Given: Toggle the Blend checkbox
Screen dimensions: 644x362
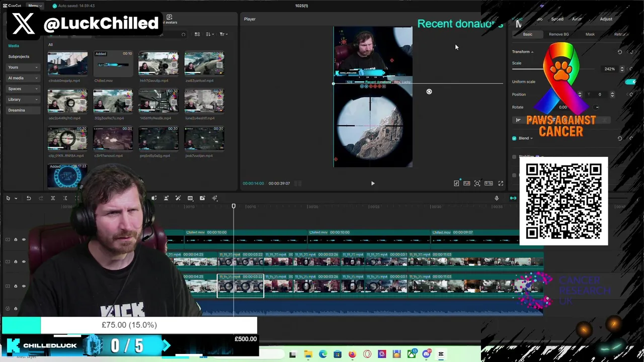Looking at the screenshot, I should (514, 138).
